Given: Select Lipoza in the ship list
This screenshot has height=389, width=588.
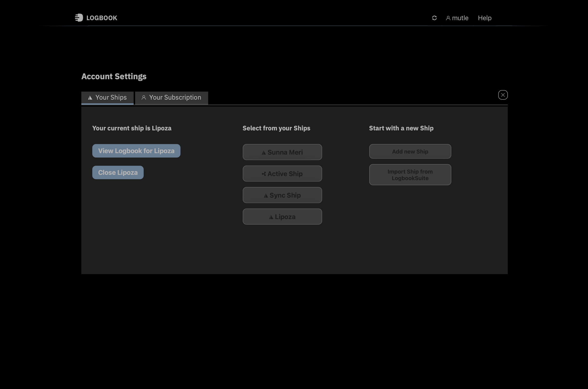Looking at the screenshot, I should (282, 217).
